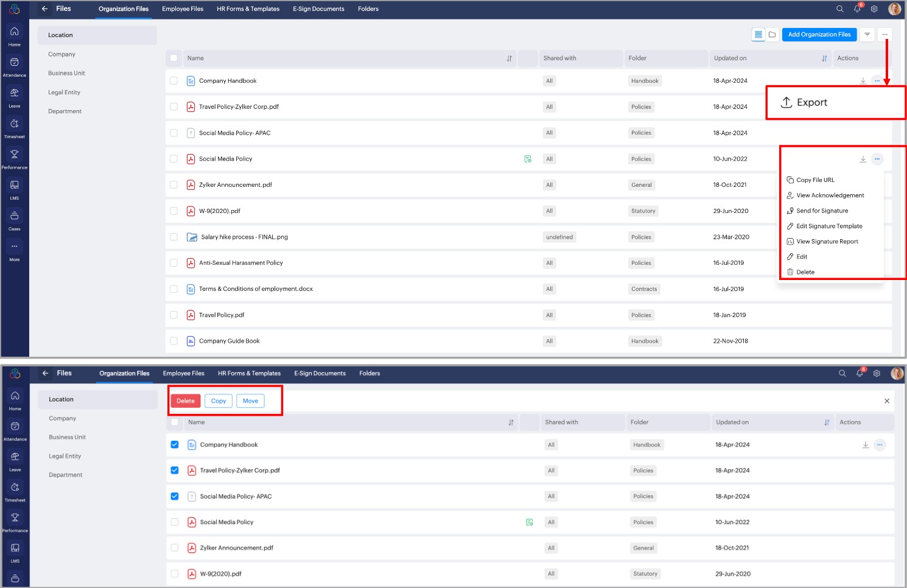Open notifications bell in the upper screenshot header
Screen dimensions: 907x588
click(858, 9)
